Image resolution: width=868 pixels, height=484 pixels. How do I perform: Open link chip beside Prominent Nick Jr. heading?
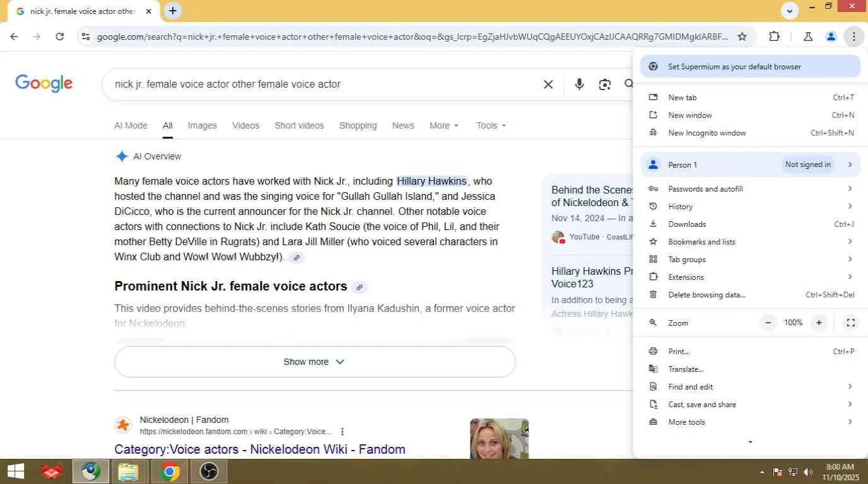pyautogui.click(x=360, y=287)
